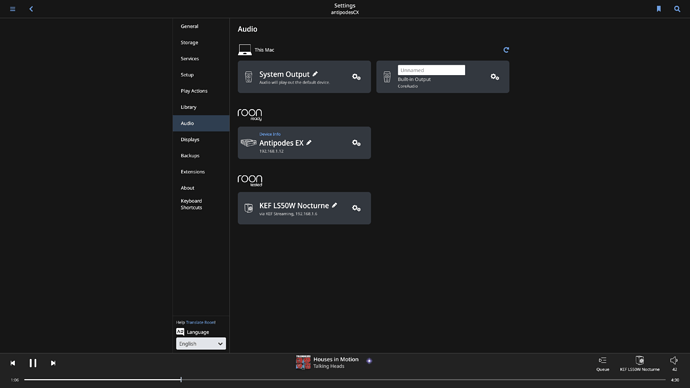Click the Antipodes EX device icon
Viewport: 690px width, 388px height.
249,143
